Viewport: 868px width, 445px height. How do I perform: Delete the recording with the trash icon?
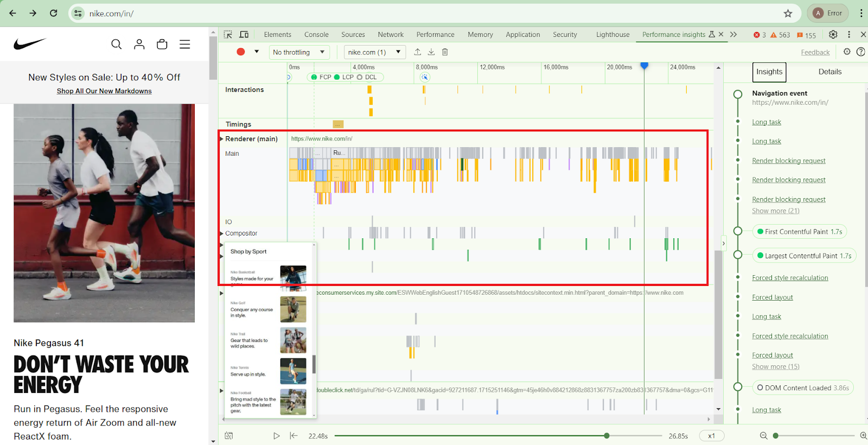[x=445, y=52]
